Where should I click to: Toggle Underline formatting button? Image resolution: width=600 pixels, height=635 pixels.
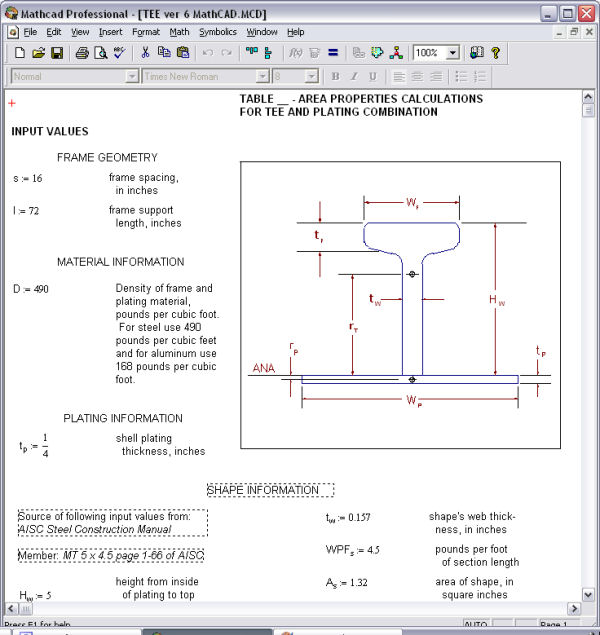373,77
